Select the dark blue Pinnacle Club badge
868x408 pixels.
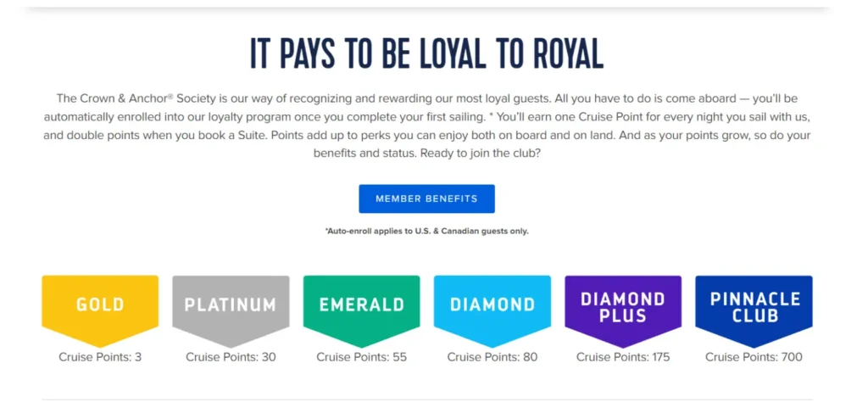754,306
